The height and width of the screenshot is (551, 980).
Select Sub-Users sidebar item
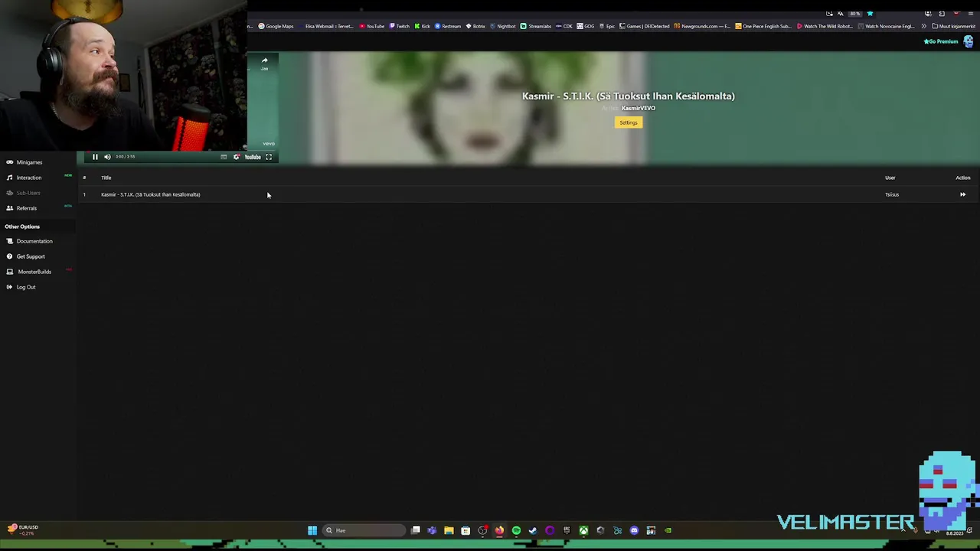point(28,193)
